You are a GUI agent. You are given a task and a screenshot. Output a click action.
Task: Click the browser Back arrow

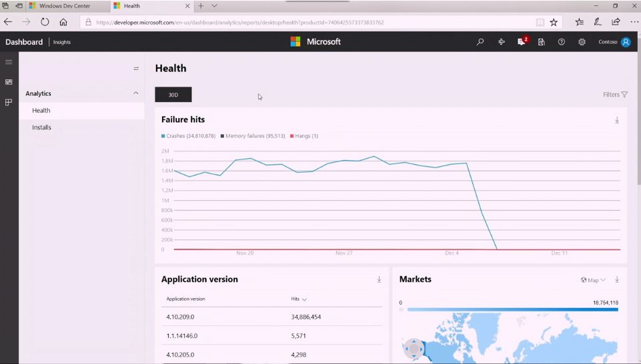[x=8, y=22]
